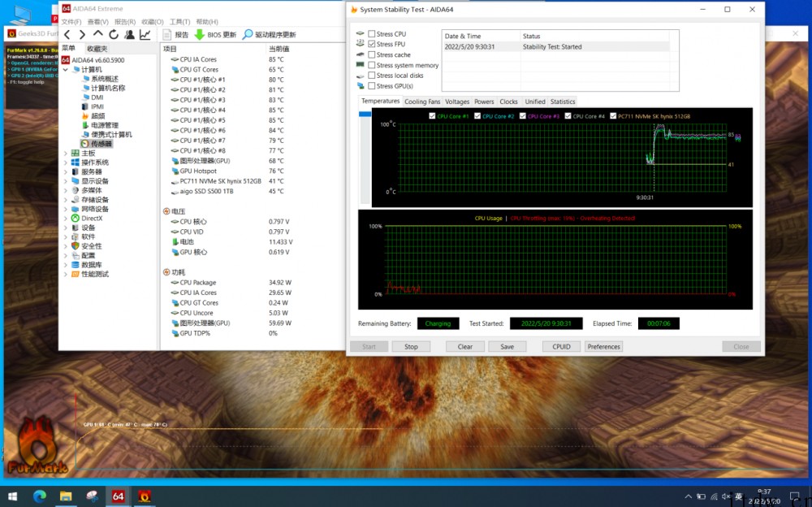Switch to the Cooling Fans tab

(x=422, y=102)
